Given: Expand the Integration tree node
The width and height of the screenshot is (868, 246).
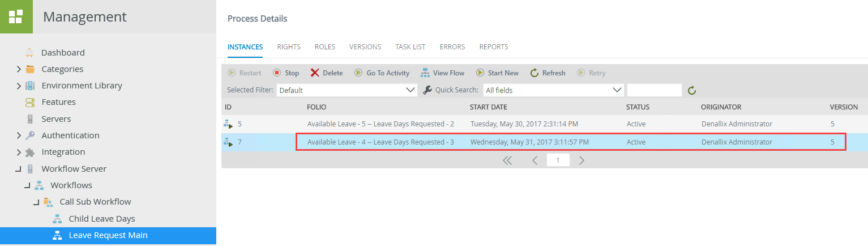Looking at the screenshot, I should tap(19, 152).
